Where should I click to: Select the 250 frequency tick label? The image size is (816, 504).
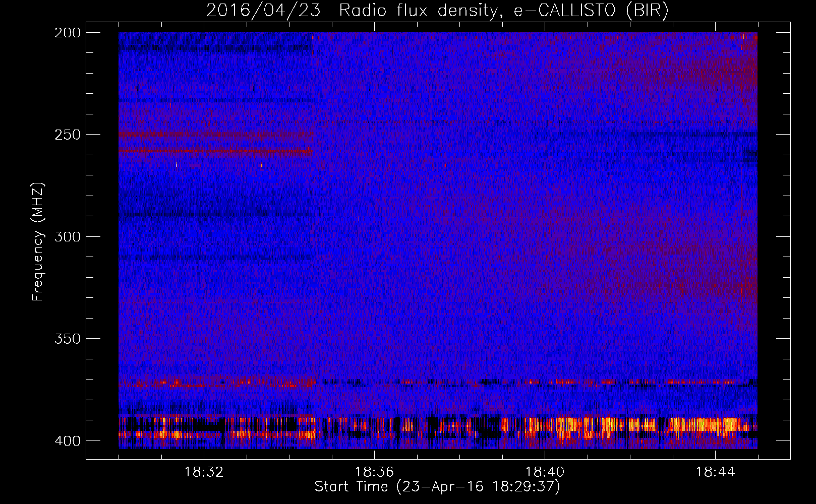point(68,135)
